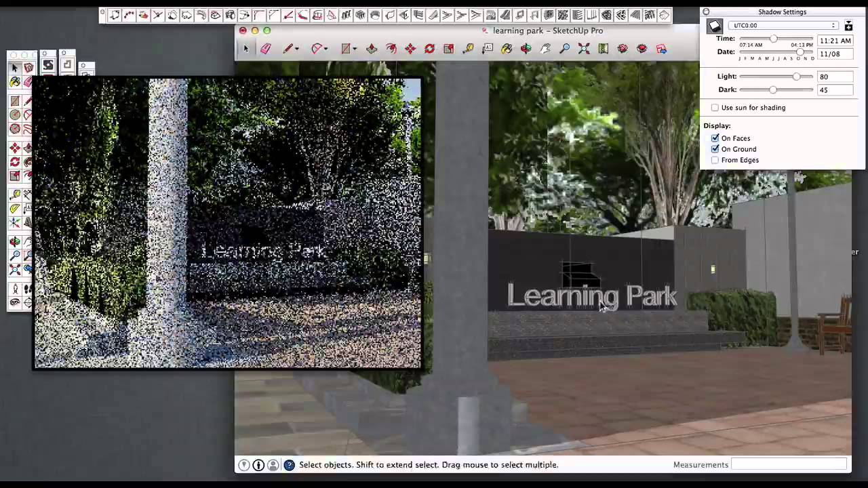This screenshot has height=488, width=868.
Task: Activate the Tape Measure tool
Action: (468, 48)
